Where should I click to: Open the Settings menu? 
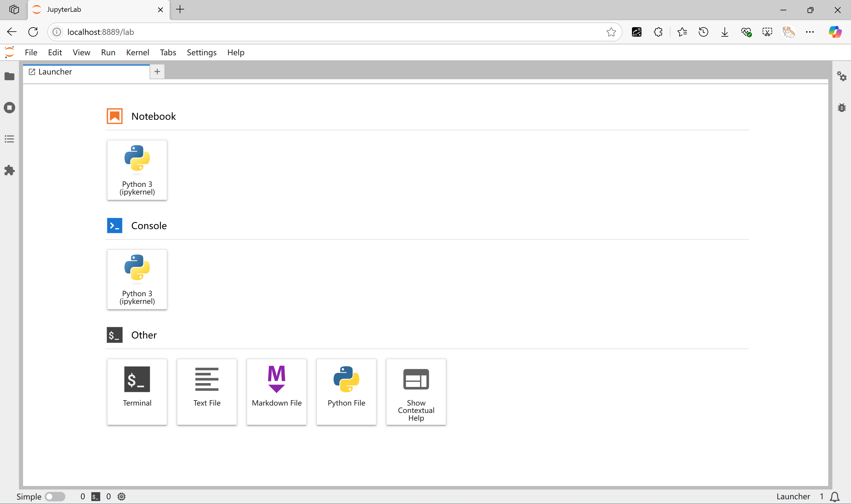pyautogui.click(x=201, y=52)
